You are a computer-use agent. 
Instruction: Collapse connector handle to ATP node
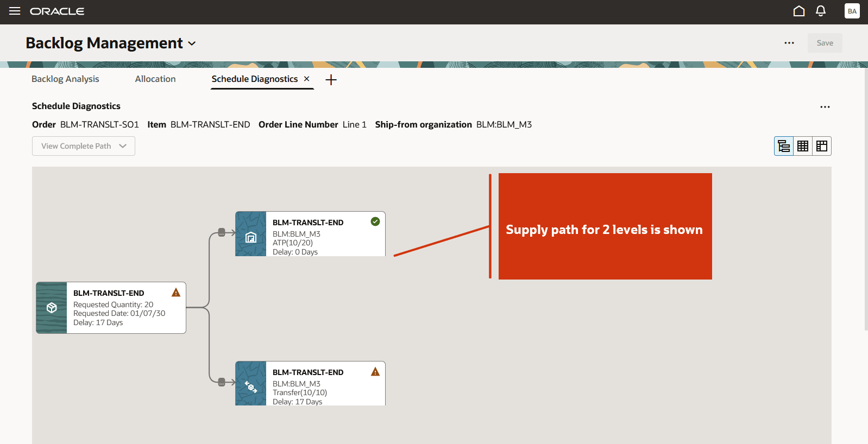222,232
